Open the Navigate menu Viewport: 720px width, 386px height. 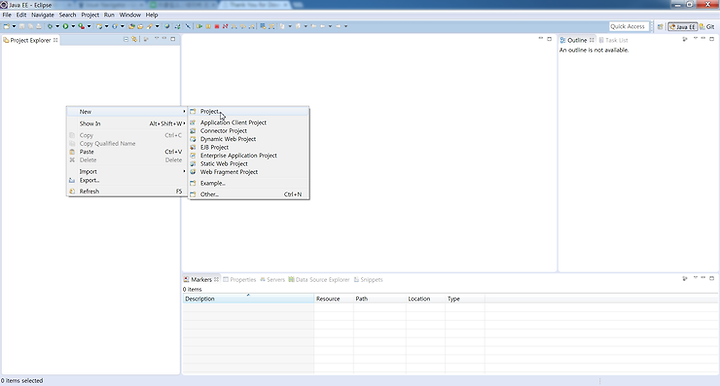tap(43, 15)
